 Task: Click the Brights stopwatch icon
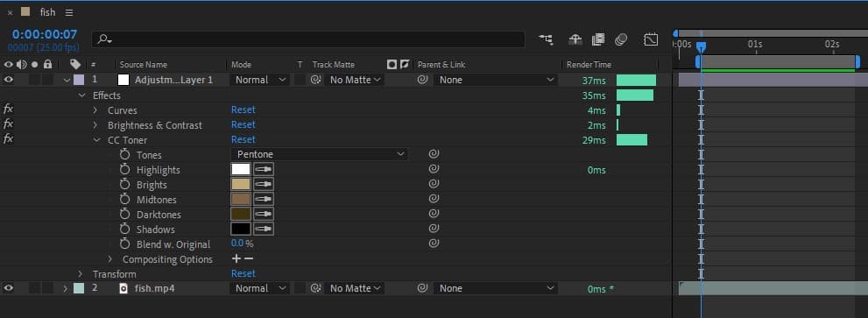[124, 185]
